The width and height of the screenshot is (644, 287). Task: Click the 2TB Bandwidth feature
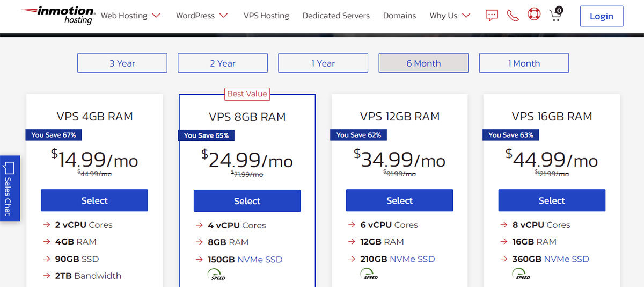coord(89,276)
